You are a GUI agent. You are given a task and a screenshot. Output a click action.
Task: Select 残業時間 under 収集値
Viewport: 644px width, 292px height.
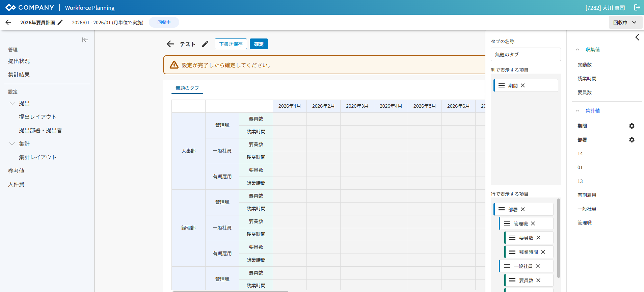[x=587, y=79]
